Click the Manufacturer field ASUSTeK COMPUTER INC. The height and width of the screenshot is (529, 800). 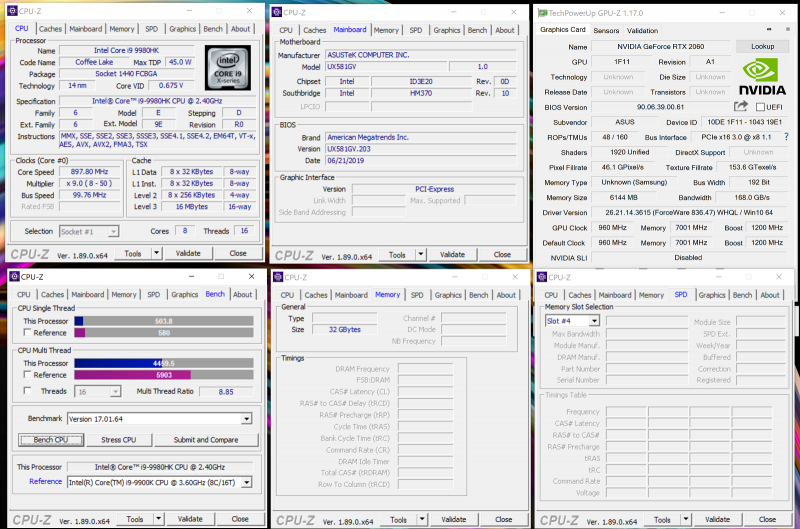[x=420, y=55]
